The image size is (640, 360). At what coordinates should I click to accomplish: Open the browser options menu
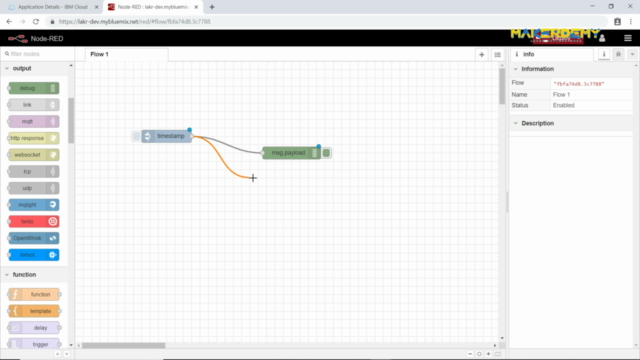coord(631,22)
